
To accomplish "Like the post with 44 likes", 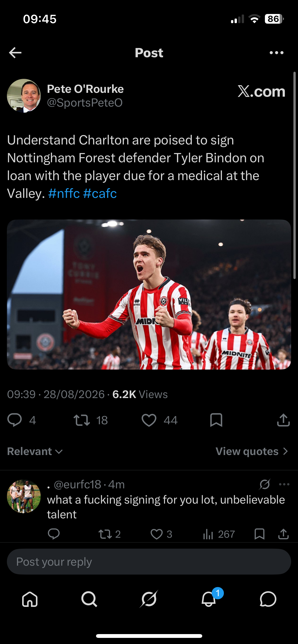I will pos(149,420).
